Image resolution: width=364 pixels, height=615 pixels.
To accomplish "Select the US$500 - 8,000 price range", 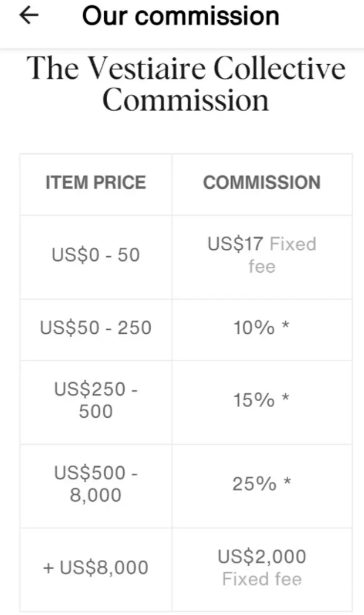I will (x=96, y=483).
